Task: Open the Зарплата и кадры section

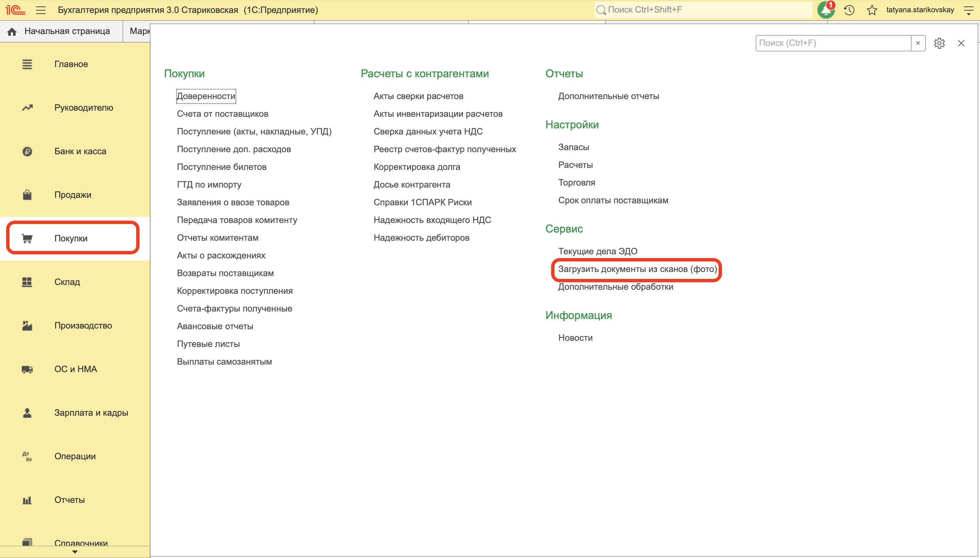Action: [x=75, y=413]
